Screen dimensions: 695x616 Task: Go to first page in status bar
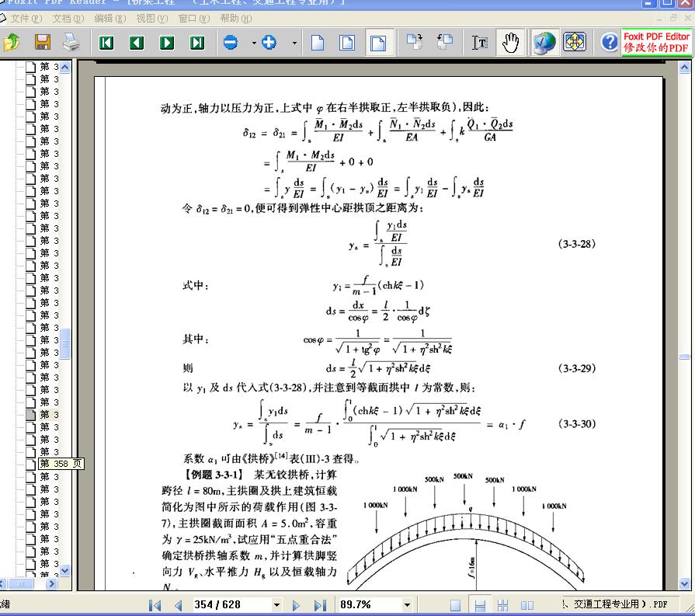(x=155, y=605)
